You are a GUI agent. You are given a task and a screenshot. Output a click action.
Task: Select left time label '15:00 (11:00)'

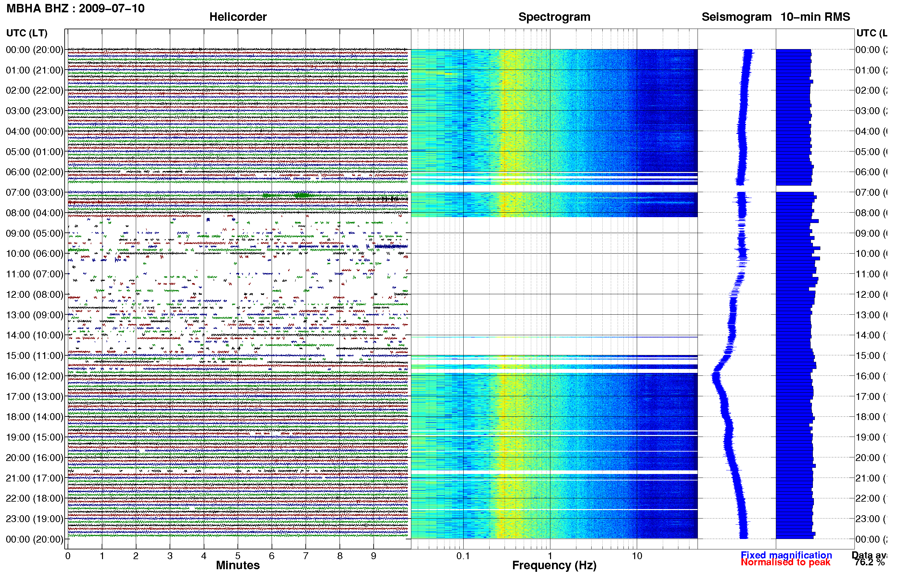tap(34, 356)
